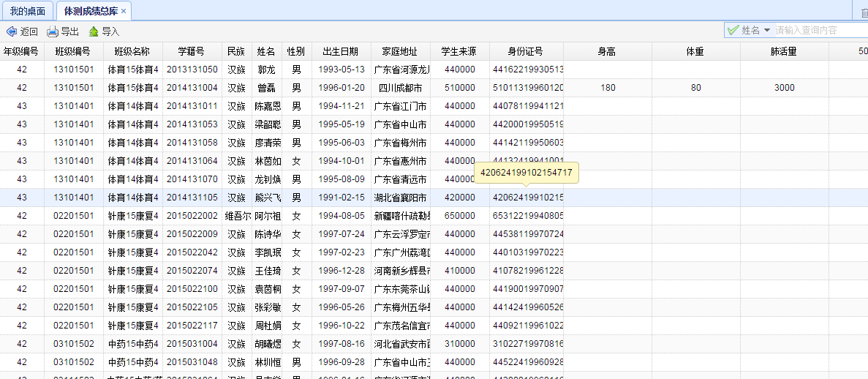Type in the 请输入查询内容 search box
The height and width of the screenshot is (379, 868).
819,30
